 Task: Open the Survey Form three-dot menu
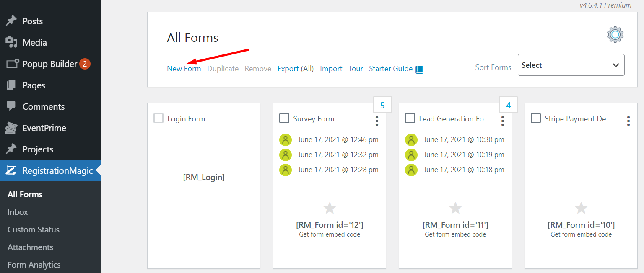point(377,121)
